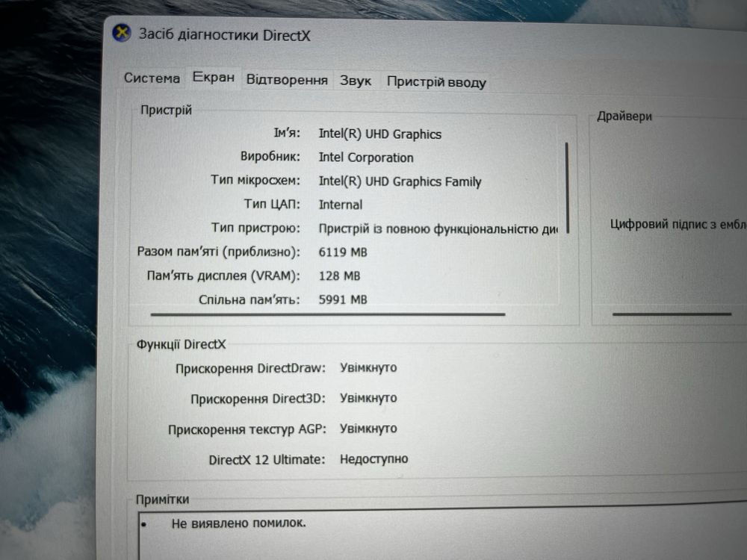
Task: Click Intel(R) UHD Graphics Family chip type
Action: pos(400,181)
